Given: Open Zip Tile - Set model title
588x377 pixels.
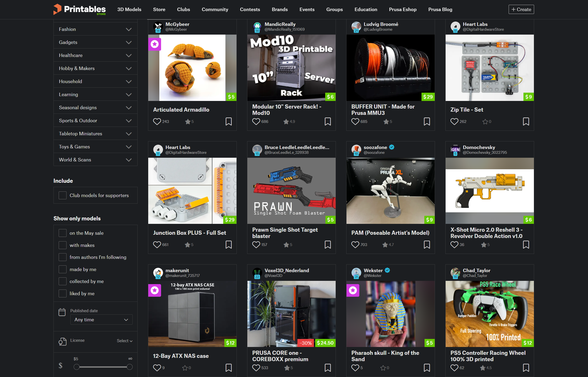Looking at the screenshot, I should click(x=467, y=110).
